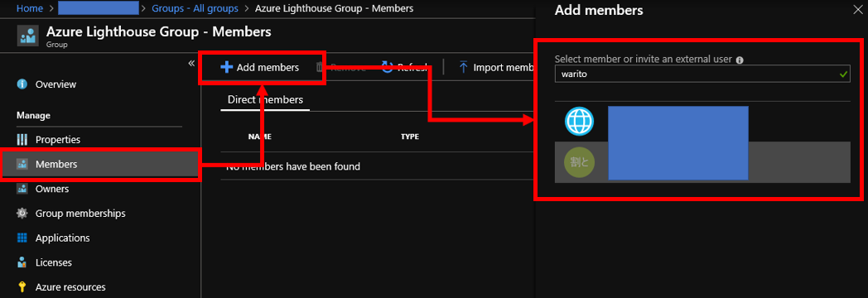
Task: Click the Manage section heading
Action: [34, 116]
